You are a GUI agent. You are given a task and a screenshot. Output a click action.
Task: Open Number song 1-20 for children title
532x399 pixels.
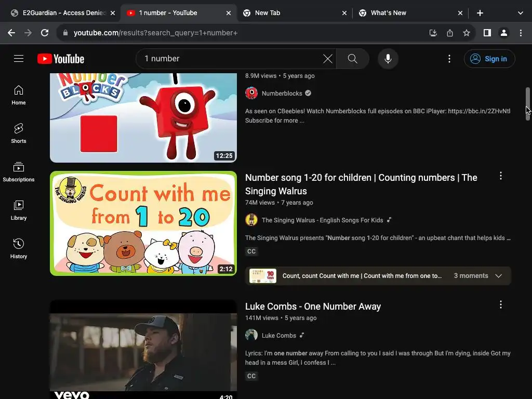pos(361,184)
